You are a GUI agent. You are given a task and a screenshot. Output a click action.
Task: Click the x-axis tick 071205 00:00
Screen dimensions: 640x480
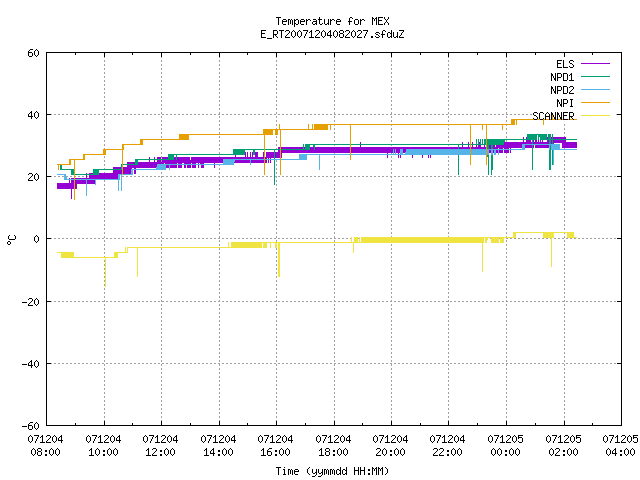506,446
